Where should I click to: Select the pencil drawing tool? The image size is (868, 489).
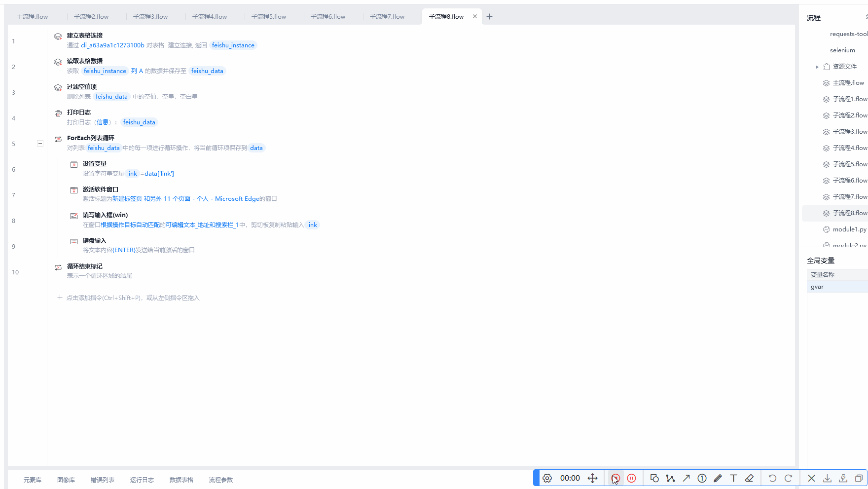[x=718, y=478]
